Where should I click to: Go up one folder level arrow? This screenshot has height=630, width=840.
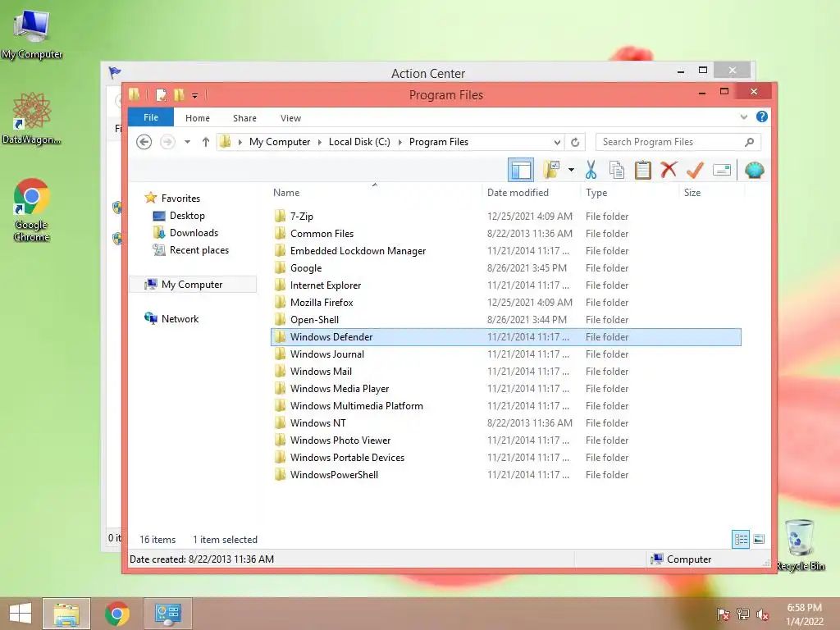click(206, 142)
